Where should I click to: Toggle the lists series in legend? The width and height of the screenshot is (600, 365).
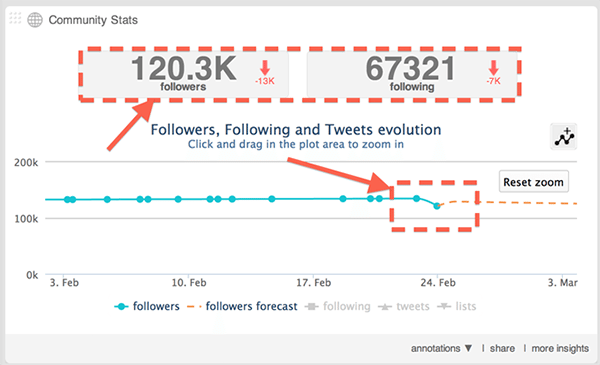pyautogui.click(x=457, y=306)
